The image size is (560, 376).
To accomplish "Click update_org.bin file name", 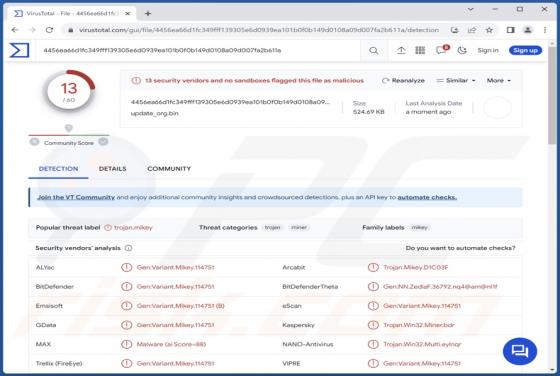I will click(x=155, y=113).
